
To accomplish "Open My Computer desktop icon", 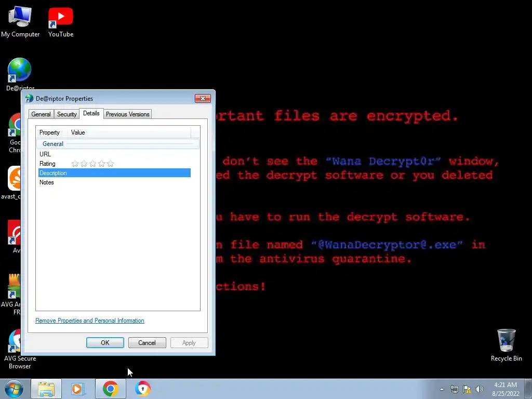I will [x=20, y=21].
